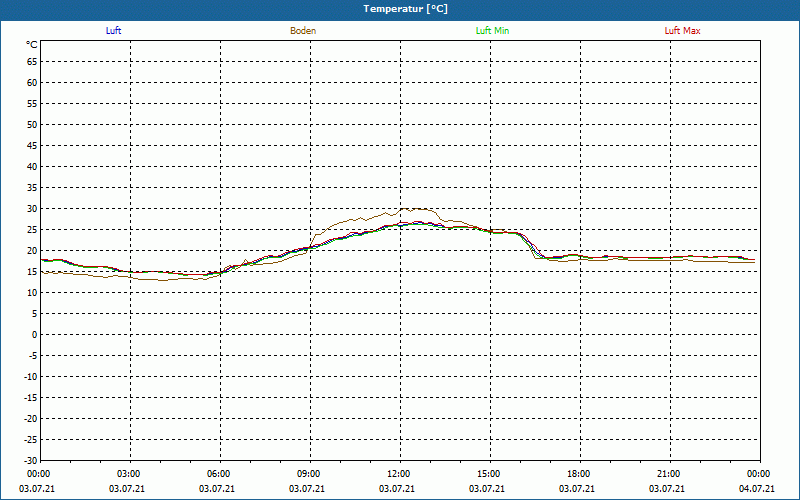Viewport: 800px width, 500px height.
Task: Click the Luft Max legend label
Action: click(x=682, y=31)
